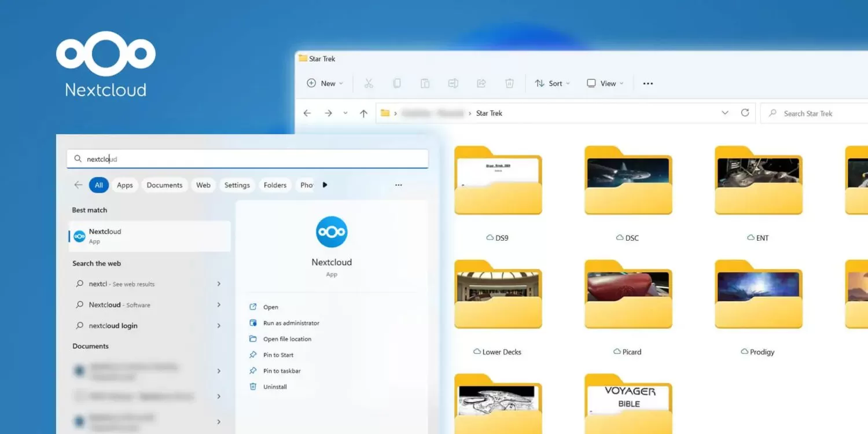Click the Nextcloud logo in the banner
This screenshot has height=434, width=868.
(106, 64)
